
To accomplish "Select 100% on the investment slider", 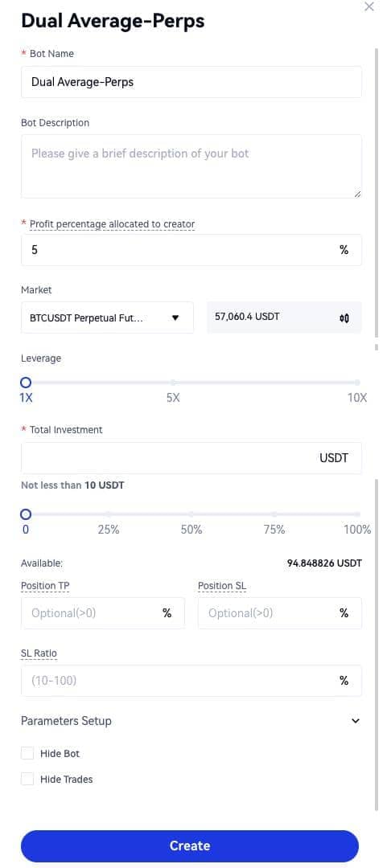I will (x=357, y=514).
